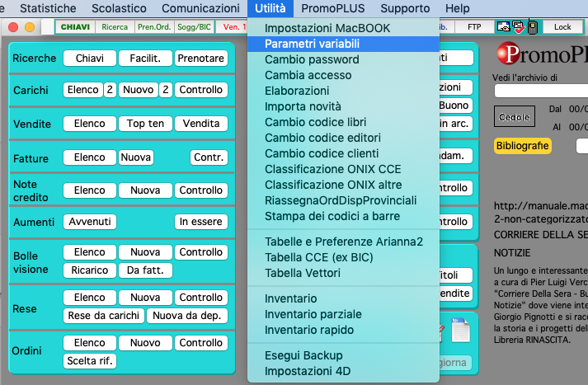The image size is (588, 385).
Task: Click Rese da carichi button
Action: [103, 315]
